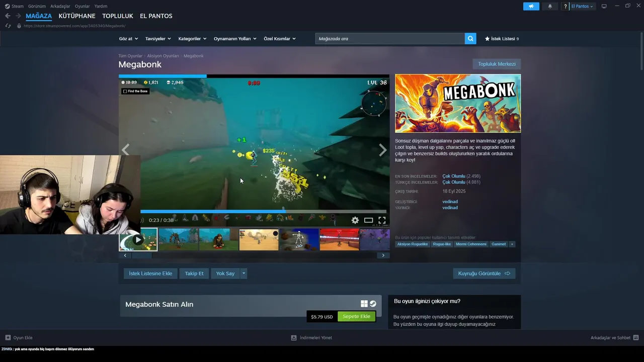The width and height of the screenshot is (644, 362).
Task: Click the Steam logo in menu bar
Action: (x=7, y=6)
